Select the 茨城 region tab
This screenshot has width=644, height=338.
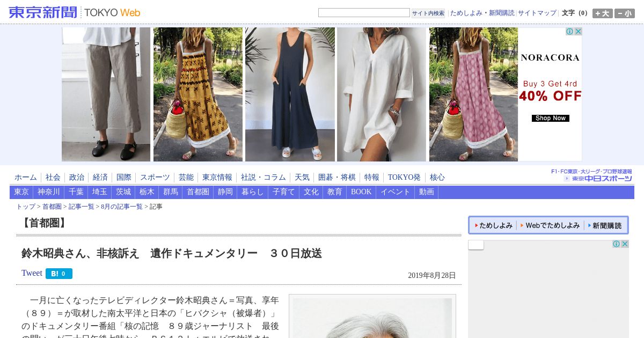[123, 192]
